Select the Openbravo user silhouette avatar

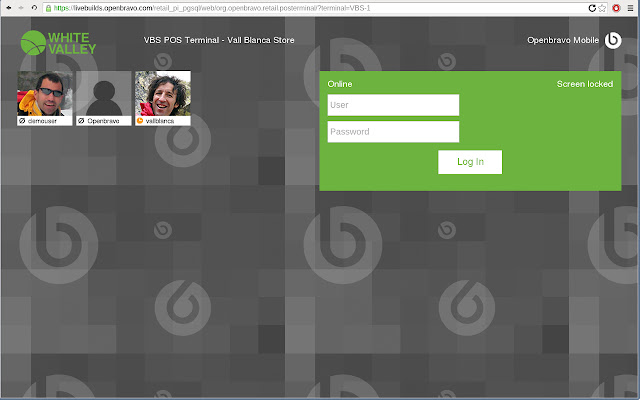(104, 93)
